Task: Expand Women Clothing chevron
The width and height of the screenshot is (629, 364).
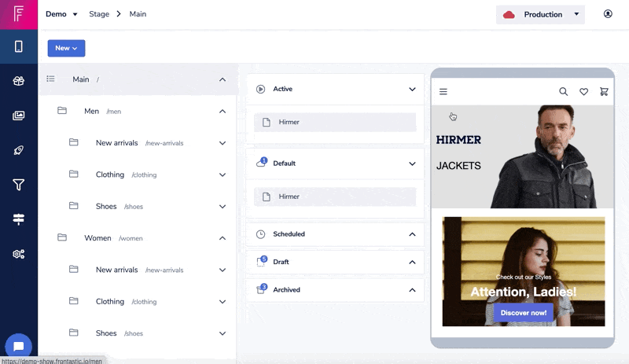Action: 223,301
